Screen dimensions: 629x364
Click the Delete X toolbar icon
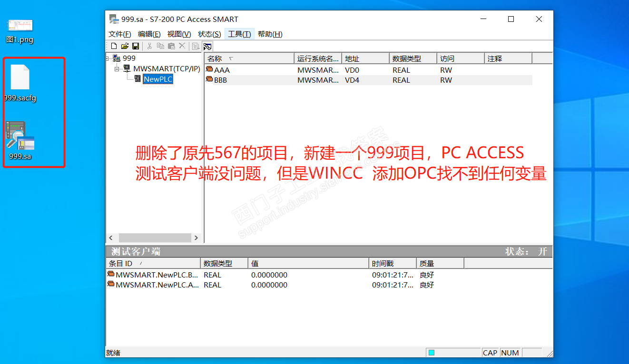182,46
